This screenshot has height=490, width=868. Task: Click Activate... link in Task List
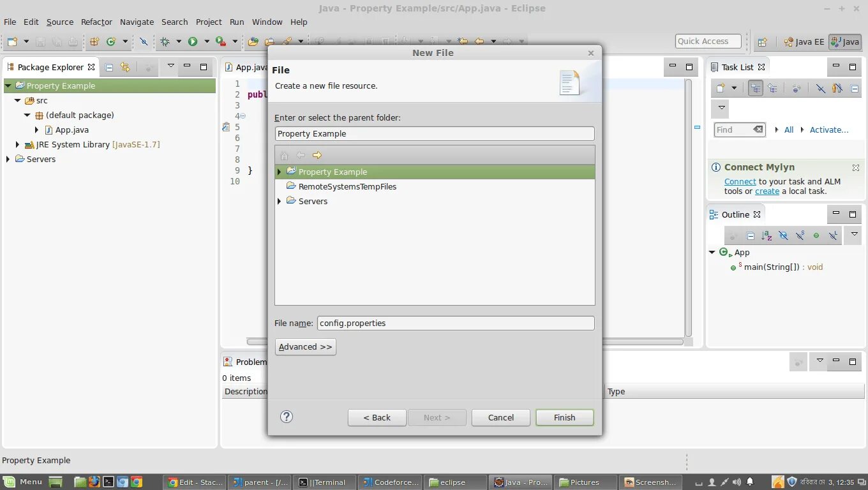click(829, 130)
